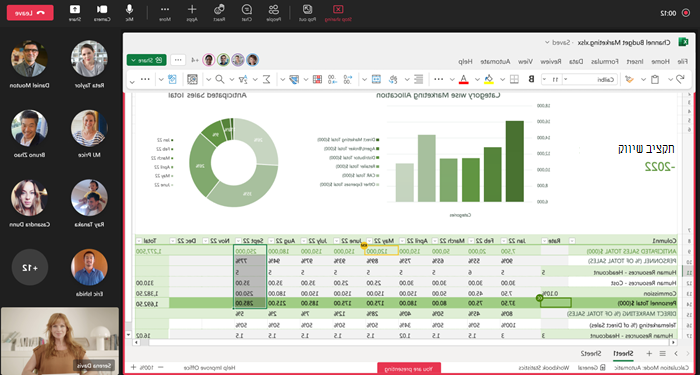Click the Sort and Filter icon
700x375 pixels.
pos(243,79)
